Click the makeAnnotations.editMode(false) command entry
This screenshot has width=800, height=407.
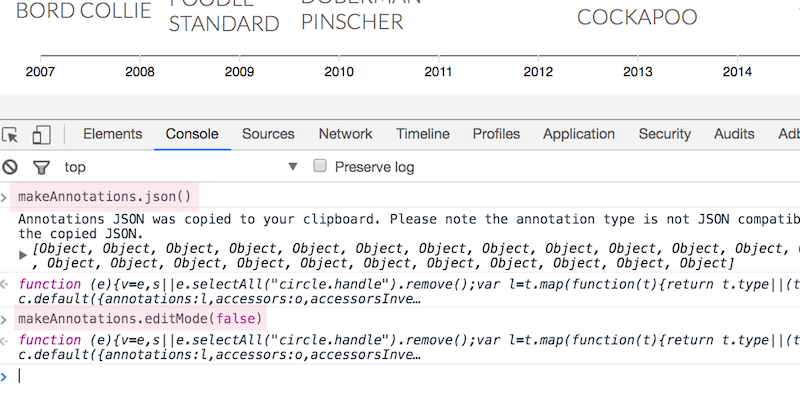[x=140, y=319]
